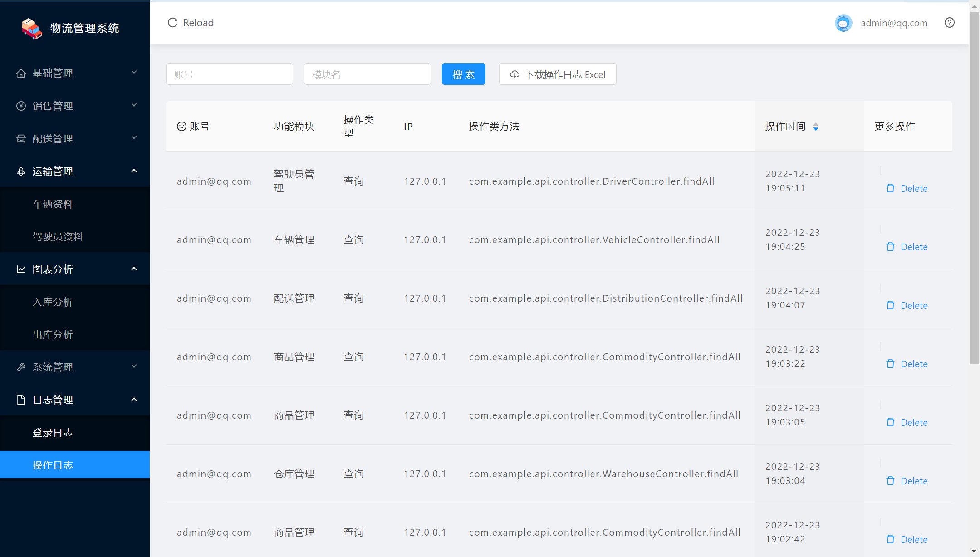This screenshot has width=980, height=557.
Task: Click trash icon for DriverController row
Action: coord(891,188)
